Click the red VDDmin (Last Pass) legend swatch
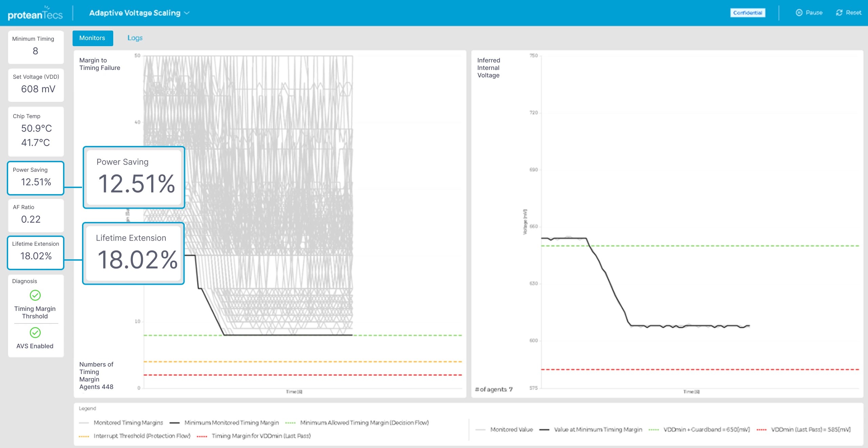This screenshot has width=868, height=448. pos(762,430)
